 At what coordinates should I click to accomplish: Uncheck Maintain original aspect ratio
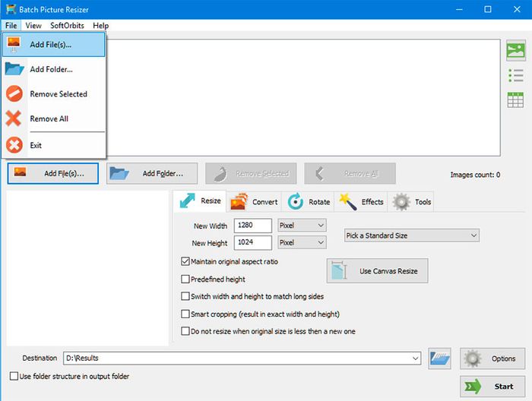[x=185, y=261]
